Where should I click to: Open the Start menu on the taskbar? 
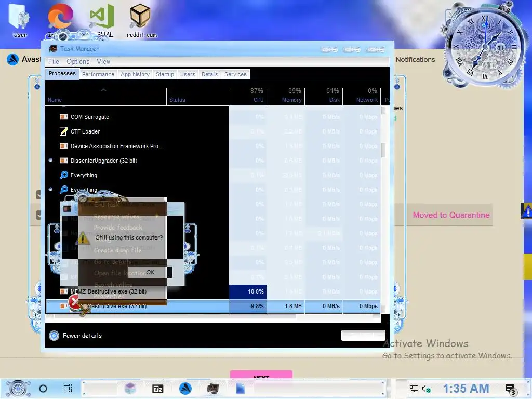18,389
